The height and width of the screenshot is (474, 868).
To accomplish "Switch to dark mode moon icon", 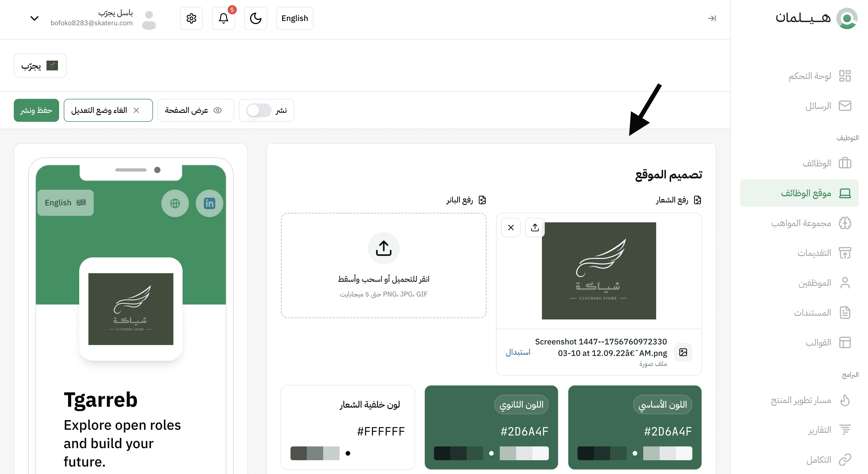I will tap(255, 18).
